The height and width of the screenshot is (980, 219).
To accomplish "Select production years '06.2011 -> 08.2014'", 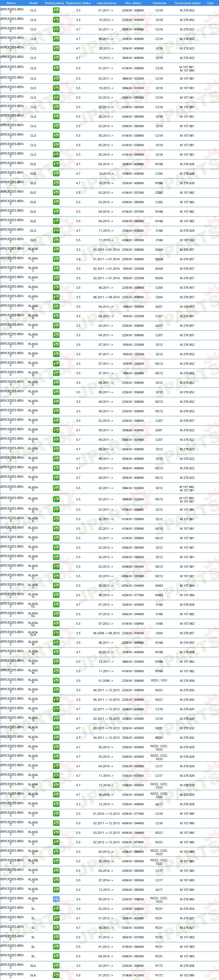I will point(106,297).
